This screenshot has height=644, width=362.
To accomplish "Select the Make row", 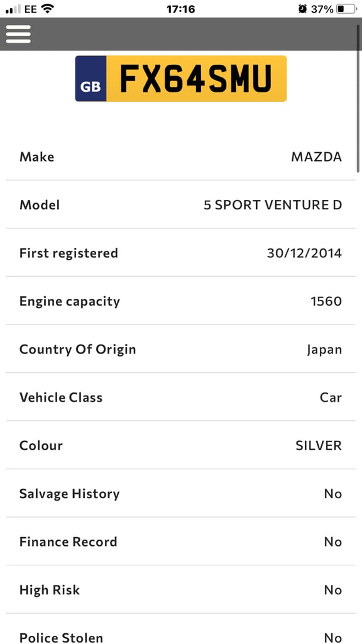I will point(181,157).
